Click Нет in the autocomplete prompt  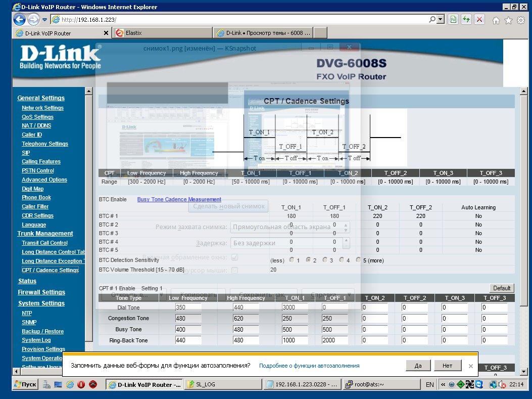447,366
